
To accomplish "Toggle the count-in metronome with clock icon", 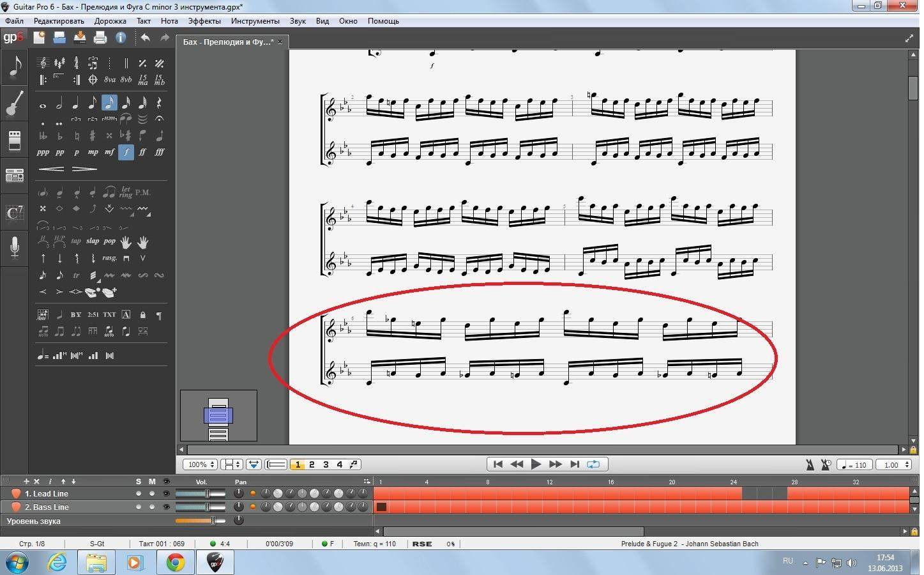I will coord(826,465).
